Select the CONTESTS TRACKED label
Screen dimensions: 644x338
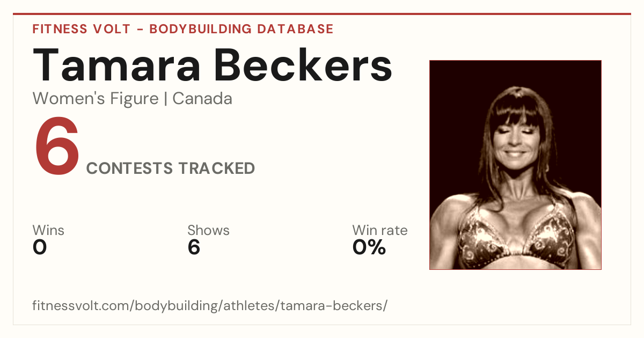click(x=171, y=168)
